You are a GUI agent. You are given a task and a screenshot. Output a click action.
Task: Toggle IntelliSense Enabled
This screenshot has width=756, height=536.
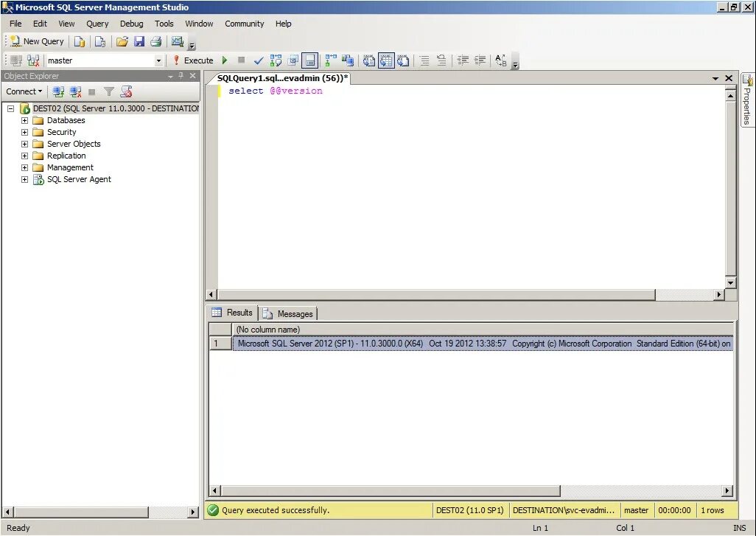310,60
